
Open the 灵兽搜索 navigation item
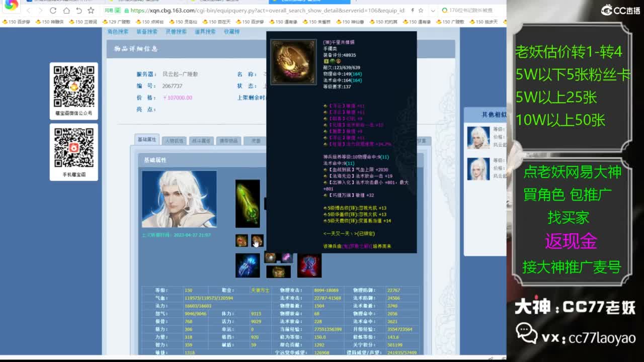pos(176,32)
